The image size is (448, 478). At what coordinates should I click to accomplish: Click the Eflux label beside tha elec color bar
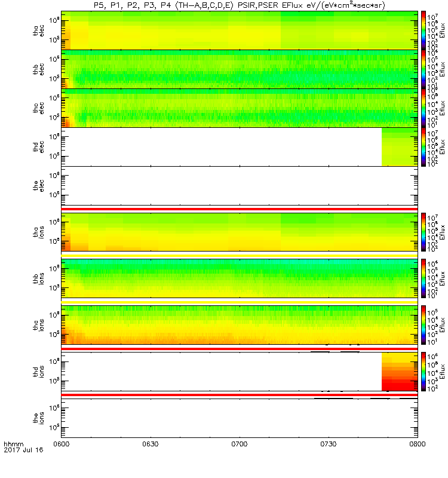point(442,30)
